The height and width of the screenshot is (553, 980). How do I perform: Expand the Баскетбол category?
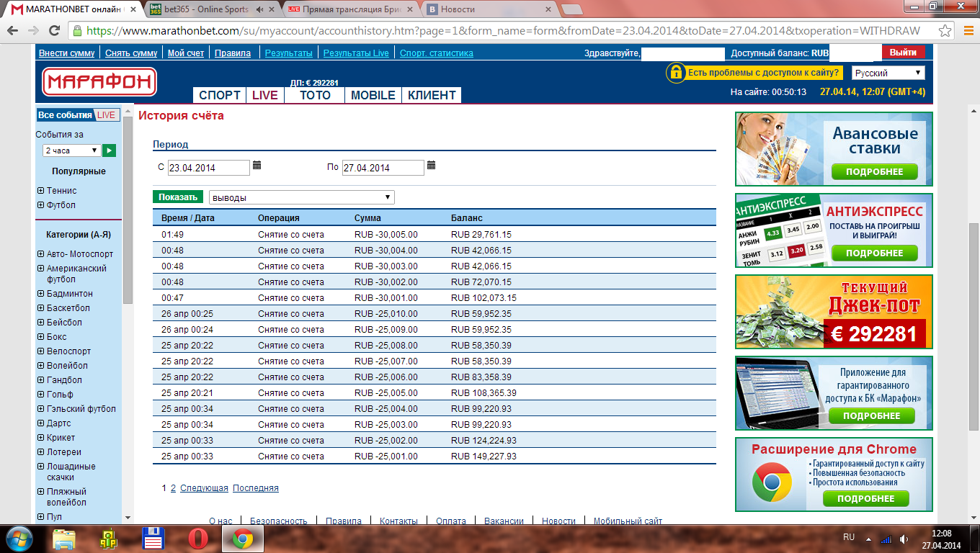click(x=40, y=308)
